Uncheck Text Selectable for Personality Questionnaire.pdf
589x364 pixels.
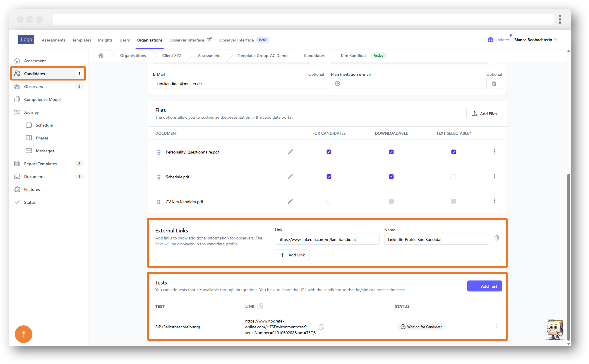point(453,152)
